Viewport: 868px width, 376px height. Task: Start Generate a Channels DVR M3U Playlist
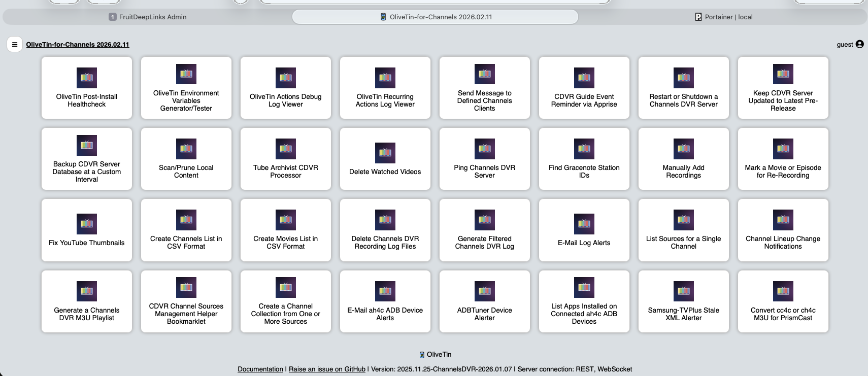87,302
